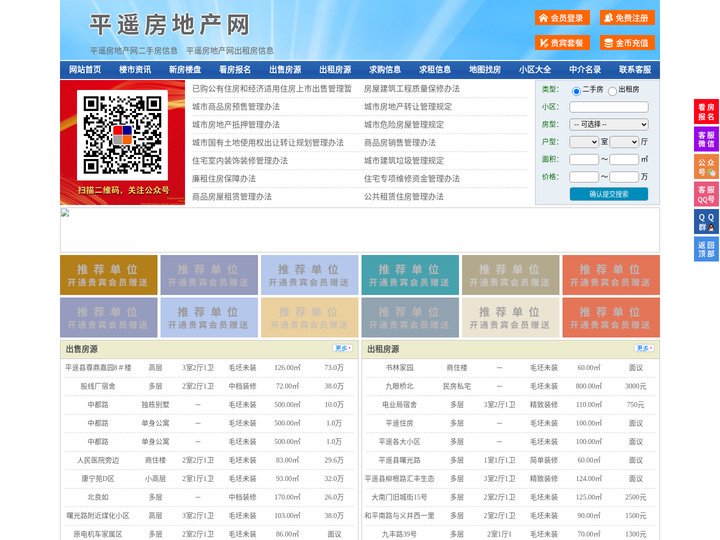
Task: Click the 免费注册 button
Action: pyautogui.click(x=627, y=18)
